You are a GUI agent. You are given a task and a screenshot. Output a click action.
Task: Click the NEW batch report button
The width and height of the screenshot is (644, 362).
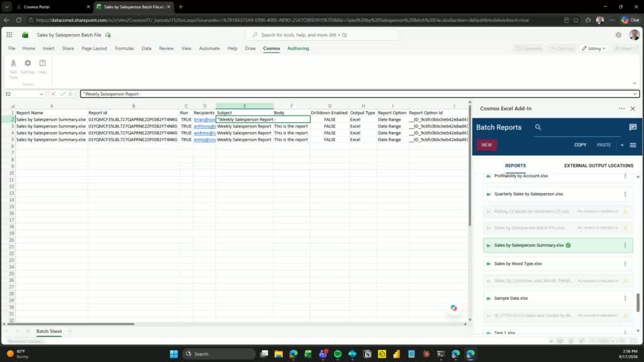pyautogui.click(x=487, y=145)
